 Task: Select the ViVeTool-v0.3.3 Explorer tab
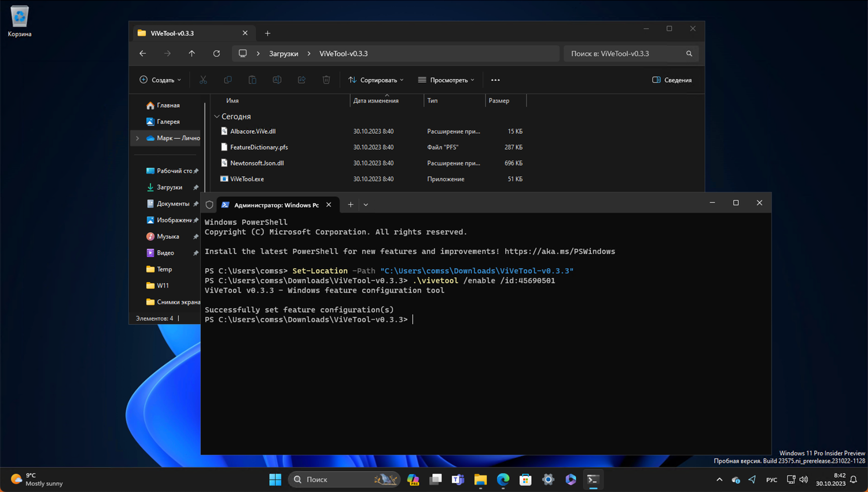(185, 33)
